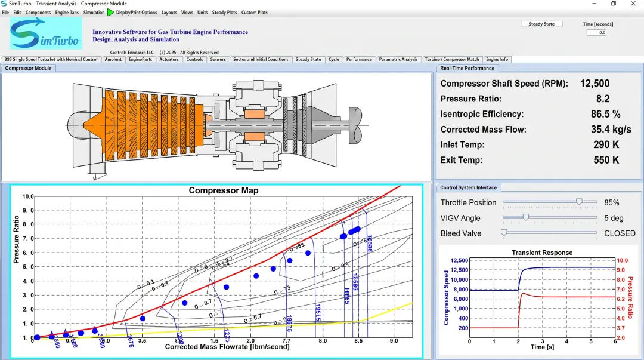Switch to the EngineParts tab

(140, 59)
